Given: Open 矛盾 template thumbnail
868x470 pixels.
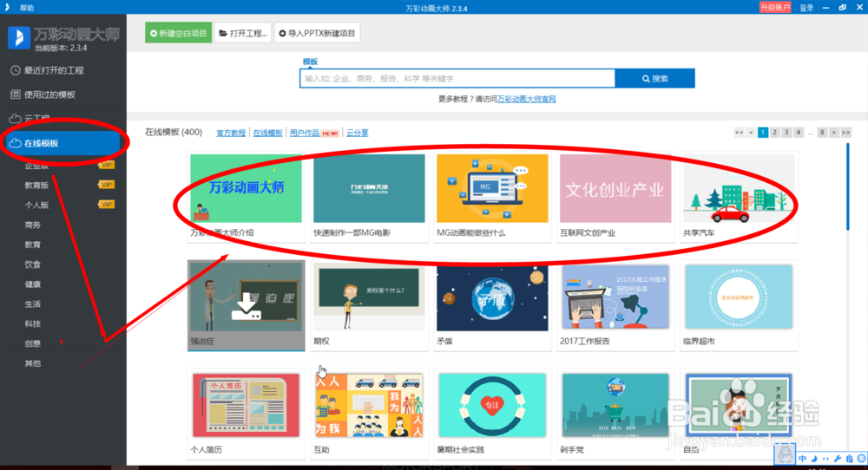Looking at the screenshot, I should pos(492,297).
